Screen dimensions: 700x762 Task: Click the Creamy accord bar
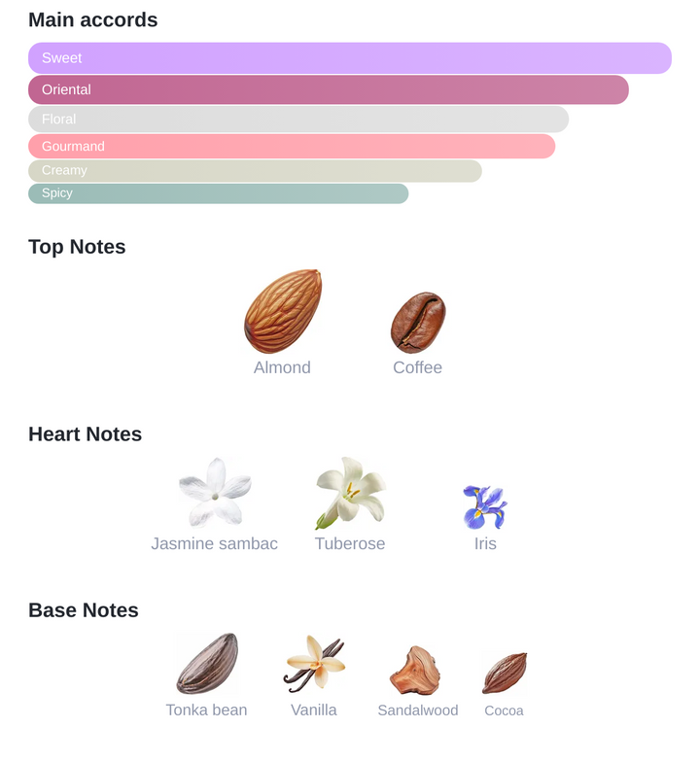[255, 171]
